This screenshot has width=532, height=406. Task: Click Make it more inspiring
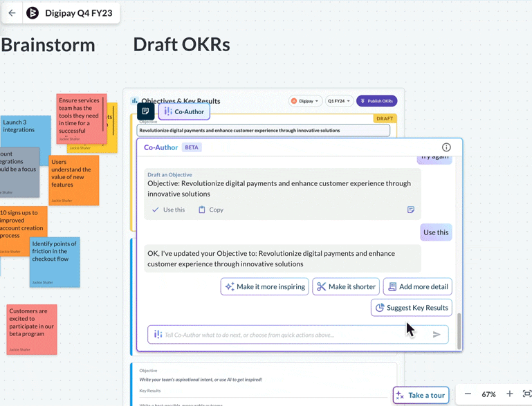(265, 286)
